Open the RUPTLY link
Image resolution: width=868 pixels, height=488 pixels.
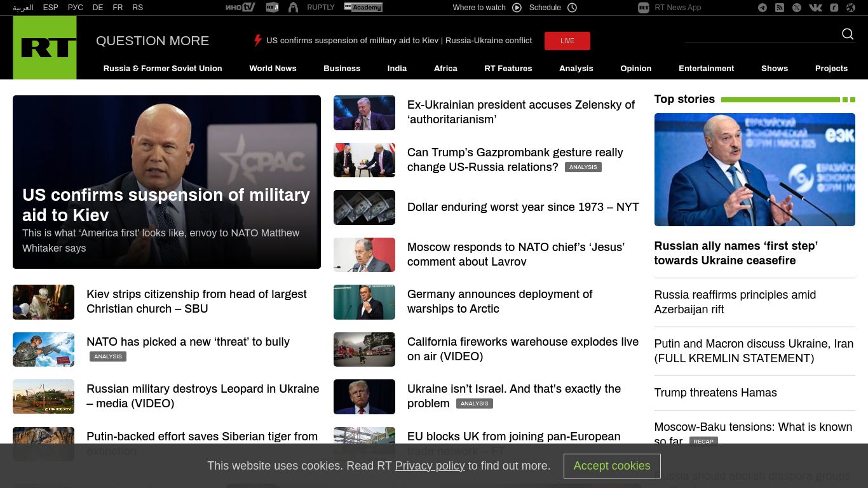pos(321,8)
